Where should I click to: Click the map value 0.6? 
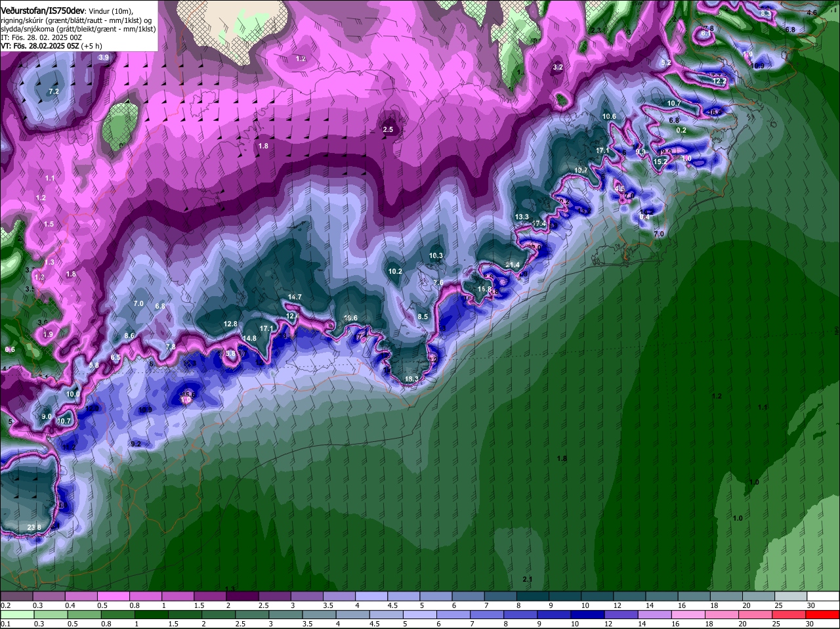10,349
